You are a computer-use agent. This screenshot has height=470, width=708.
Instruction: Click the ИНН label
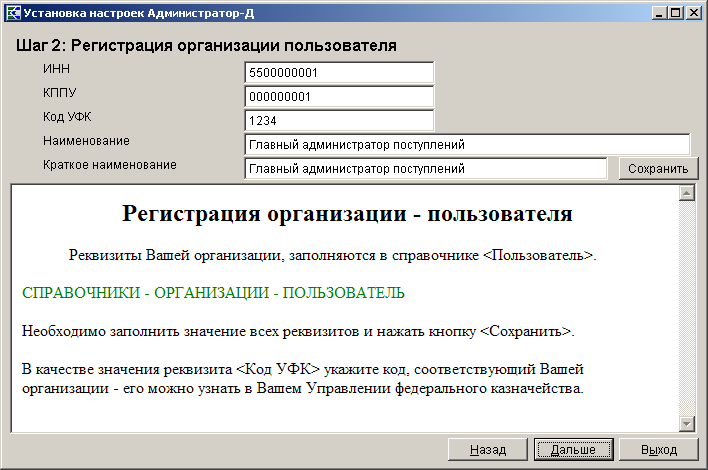(56, 69)
